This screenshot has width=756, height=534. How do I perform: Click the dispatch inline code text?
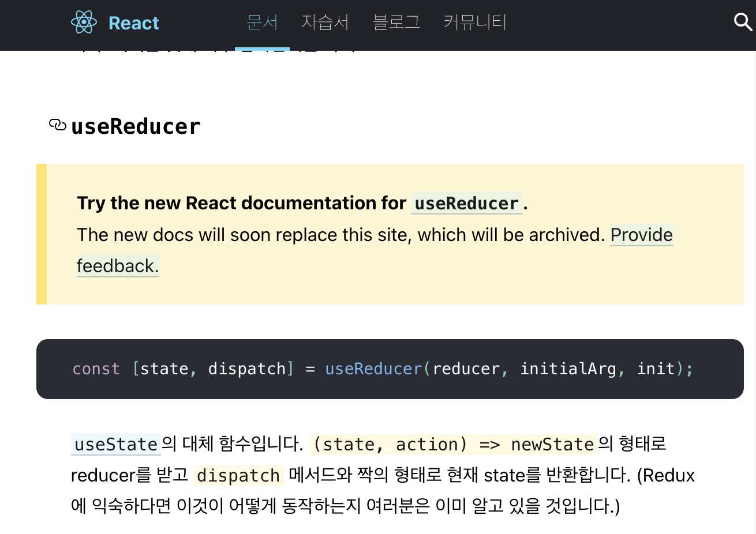238,476
